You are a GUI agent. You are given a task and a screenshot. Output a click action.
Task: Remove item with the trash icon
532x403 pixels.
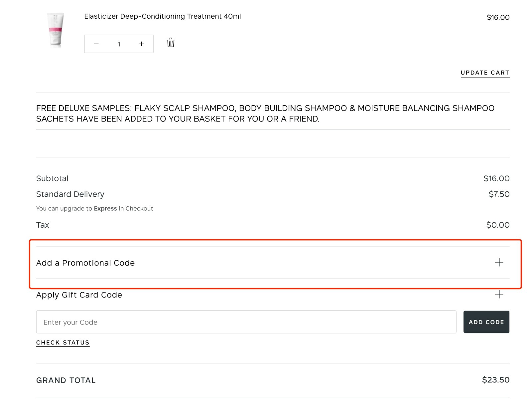coord(171,43)
